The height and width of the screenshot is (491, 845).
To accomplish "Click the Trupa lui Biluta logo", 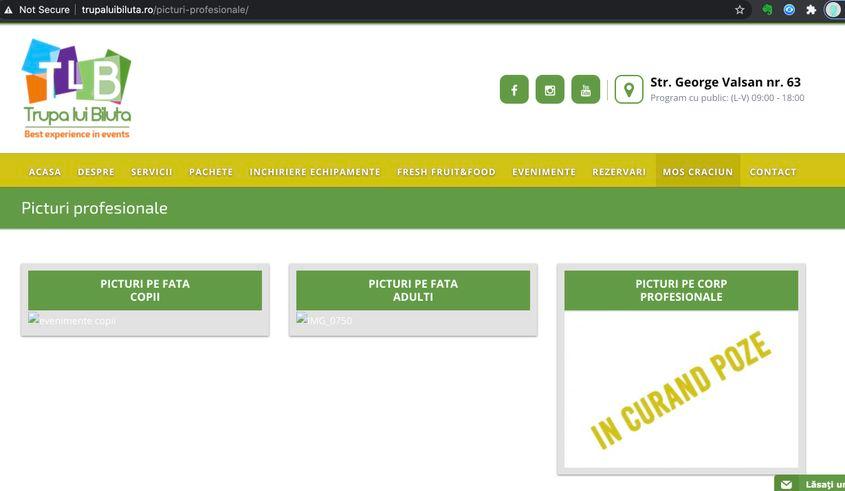I will click(77, 88).
